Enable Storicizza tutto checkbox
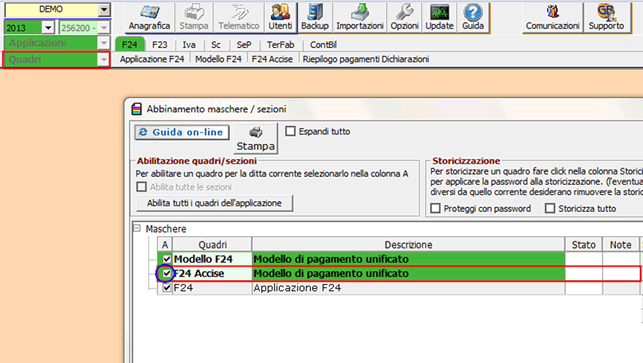 550,208
